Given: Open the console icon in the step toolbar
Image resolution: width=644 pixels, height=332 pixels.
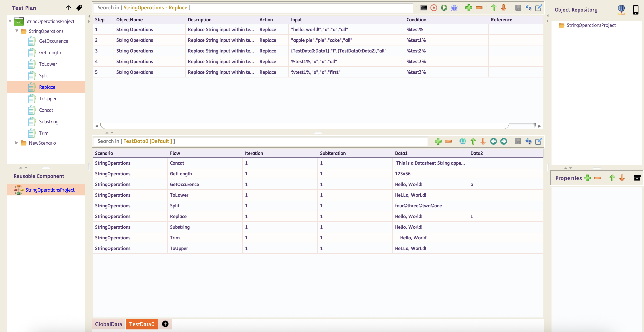Looking at the screenshot, I should tap(423, 8).
